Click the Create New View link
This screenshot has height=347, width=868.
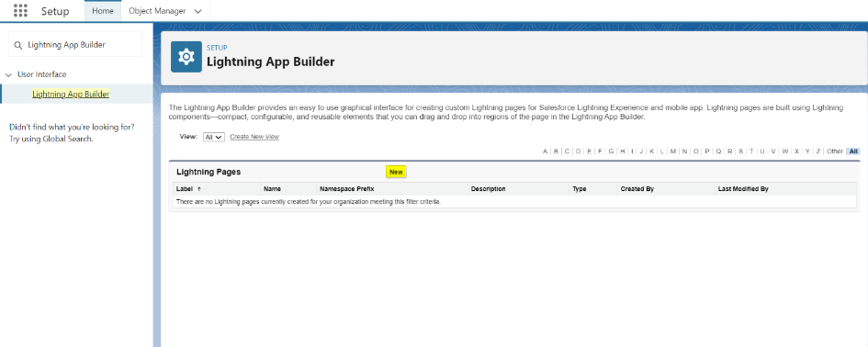254,137
